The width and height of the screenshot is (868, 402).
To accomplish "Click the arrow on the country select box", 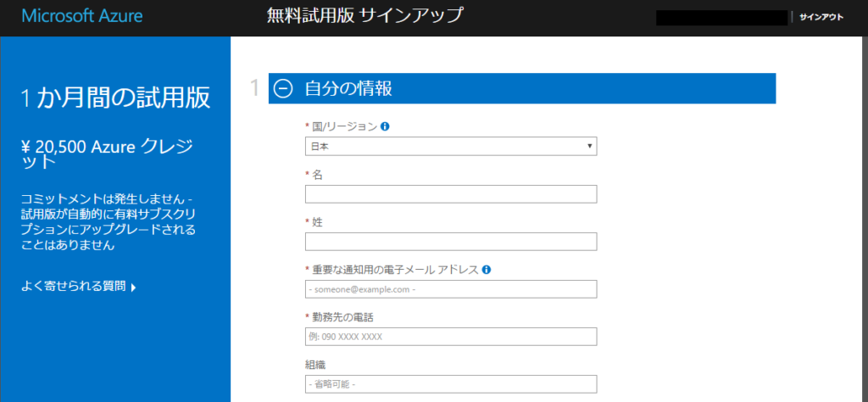I will point(589,147).
